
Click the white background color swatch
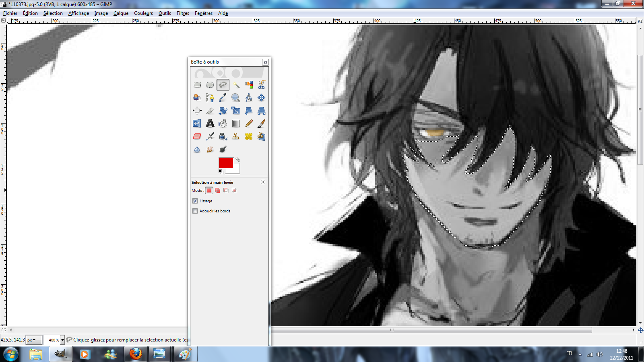click(x=236, y=170)
